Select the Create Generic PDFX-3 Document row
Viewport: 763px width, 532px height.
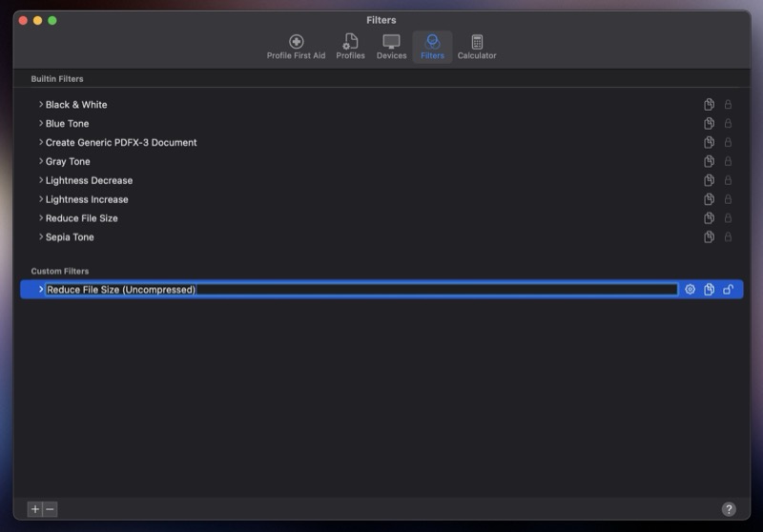[x=381, y=142]
